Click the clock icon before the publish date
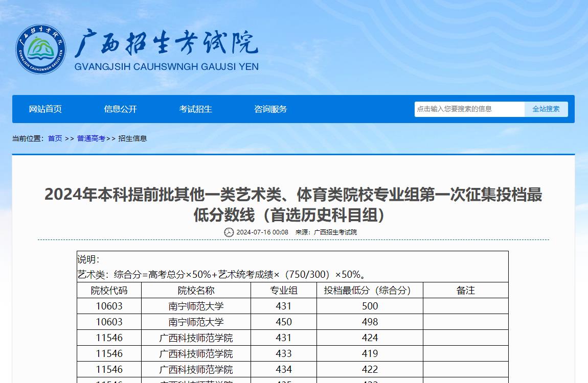This screenshot has width=588, height=383. point(229,232)
